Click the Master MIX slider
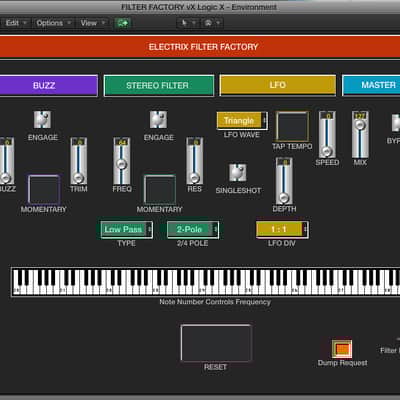The image size is (400, 400). pyautogui.click(x=360, y=135)
